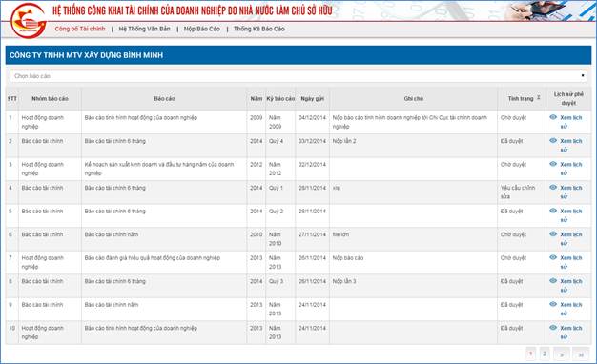The height and width of the screenshot is (364, 597).
Task: Click dropdown arrow of report selector
Action: point(583,76)
